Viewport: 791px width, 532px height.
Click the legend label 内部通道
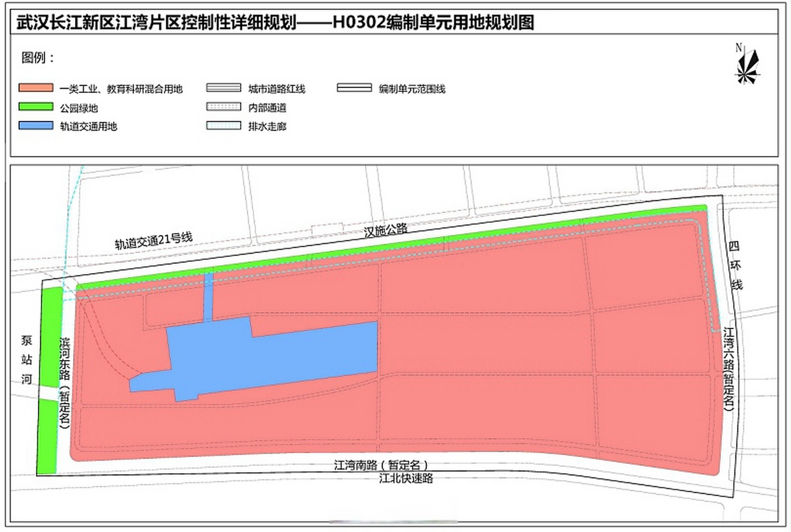[267, 108]
